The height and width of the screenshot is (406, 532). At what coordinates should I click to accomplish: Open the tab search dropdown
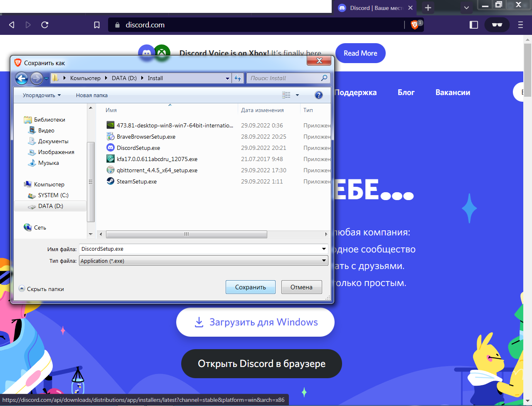click(x=466, y=7)
